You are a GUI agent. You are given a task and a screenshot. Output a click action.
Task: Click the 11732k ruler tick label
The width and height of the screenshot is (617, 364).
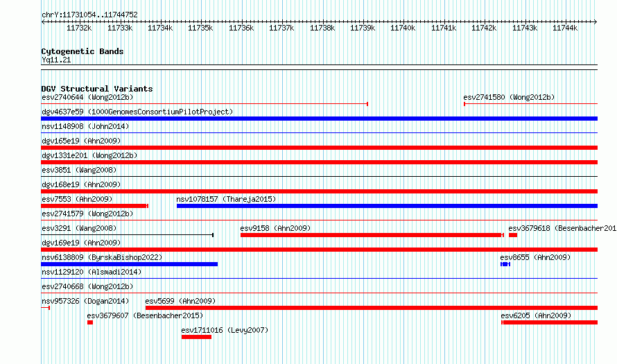79,28
